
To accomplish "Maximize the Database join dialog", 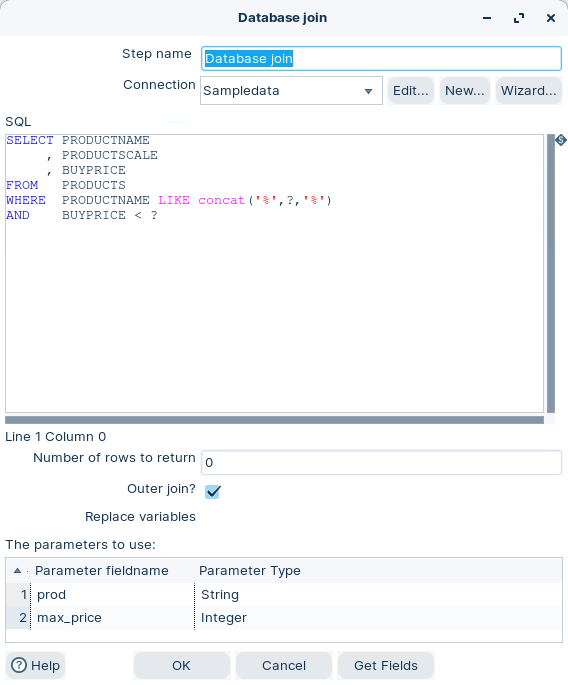I will pos(519,18).
